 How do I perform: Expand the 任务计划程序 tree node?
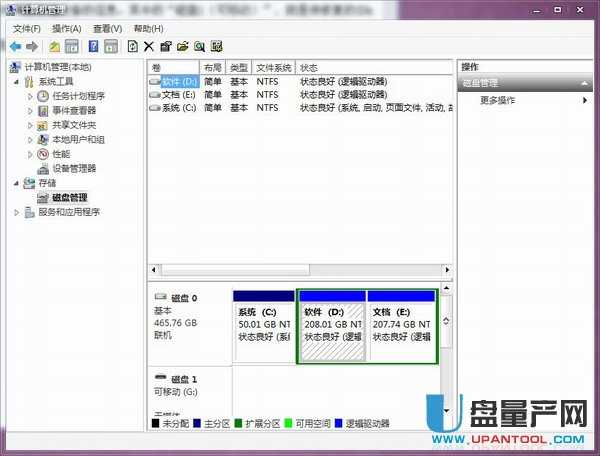tap(30, 96)
